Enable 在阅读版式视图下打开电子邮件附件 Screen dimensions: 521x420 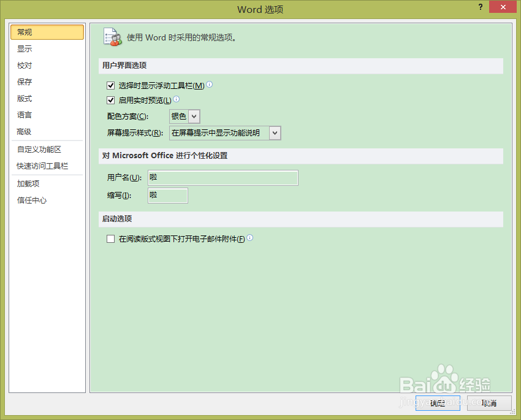click(110, 239)
